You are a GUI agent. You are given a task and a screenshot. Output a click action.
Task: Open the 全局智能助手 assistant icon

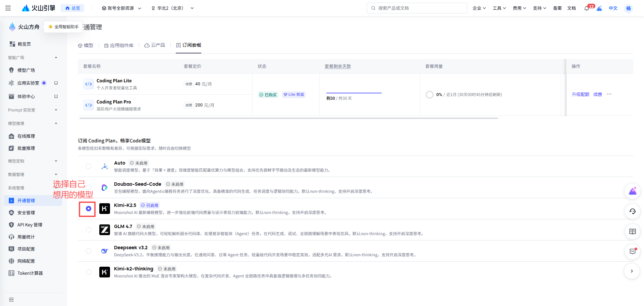pos(50,27)
